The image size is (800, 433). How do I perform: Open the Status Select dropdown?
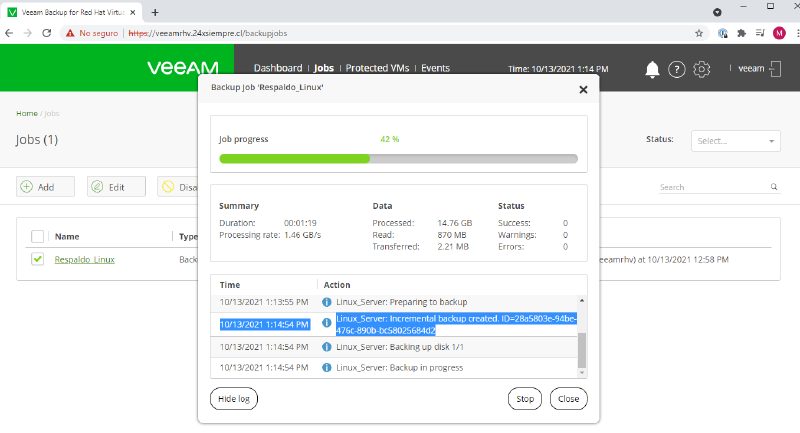[x=735, y=141]
